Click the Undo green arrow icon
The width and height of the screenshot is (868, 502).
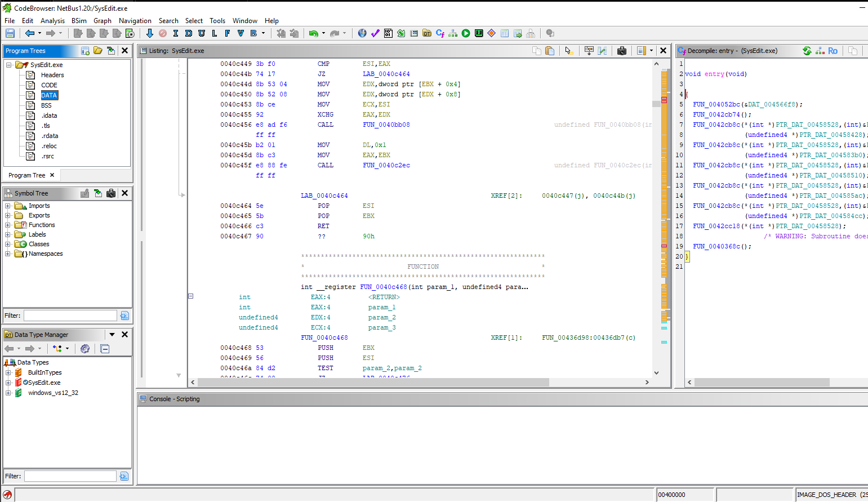tap(314, 33)
